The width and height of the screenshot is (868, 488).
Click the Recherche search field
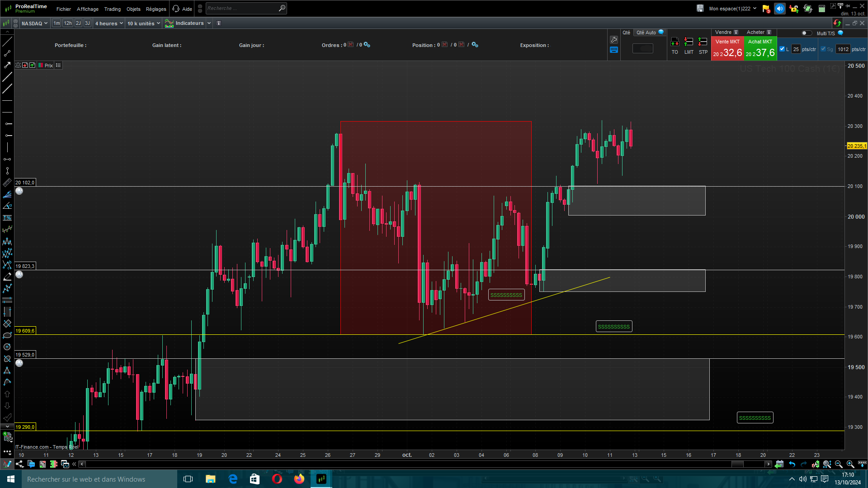pyautogui.click(x=242, y=8)
